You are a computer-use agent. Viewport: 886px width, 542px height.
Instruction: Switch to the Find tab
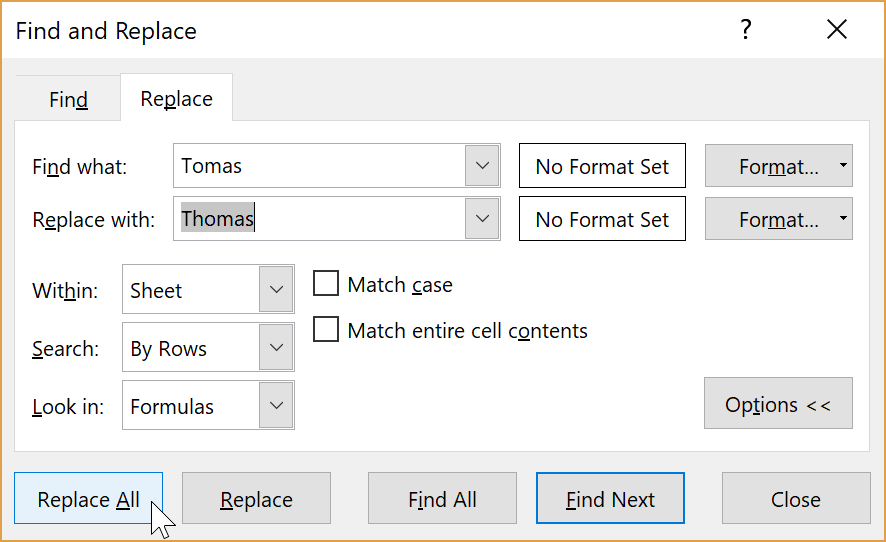[68, 99]
